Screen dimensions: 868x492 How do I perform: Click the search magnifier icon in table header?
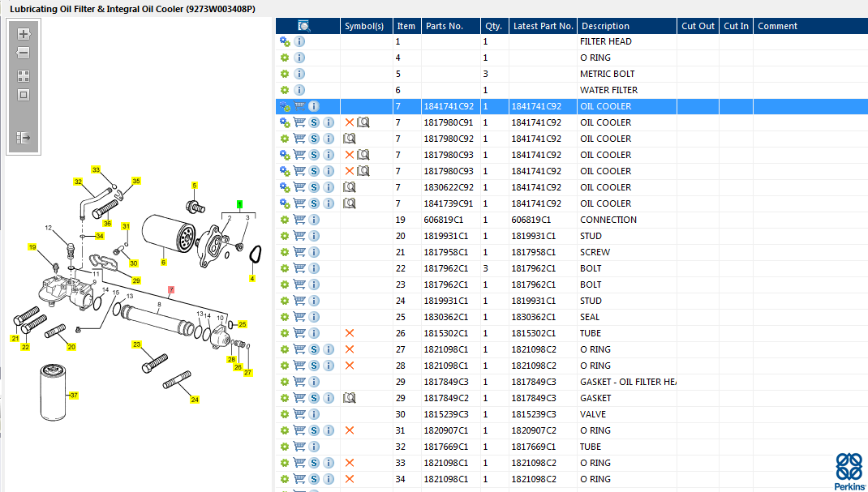click(x=304, y=26)
